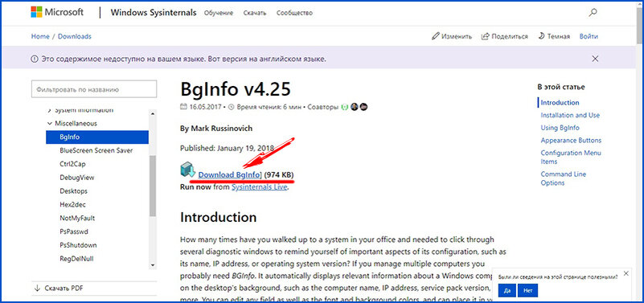Open the Обучение menu
This screenshot has width=644, height=303.
(219, 13)
